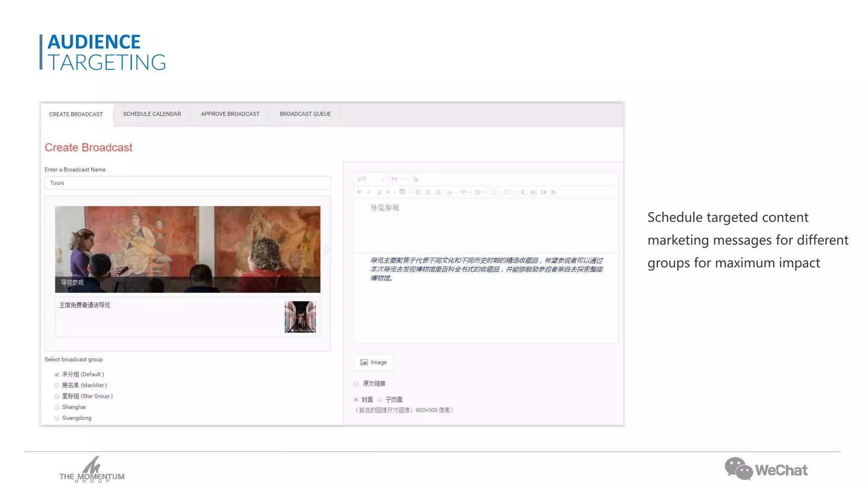Viewport: 868px width, 488px height.
Task: Expand the spacing-after dropdown arrow
Action: coord(470,192)
